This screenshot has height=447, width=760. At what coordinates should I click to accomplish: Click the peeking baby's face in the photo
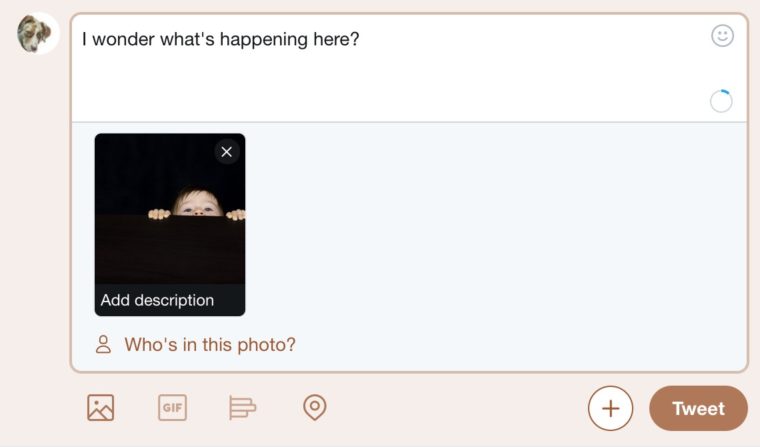coord(198,204)
